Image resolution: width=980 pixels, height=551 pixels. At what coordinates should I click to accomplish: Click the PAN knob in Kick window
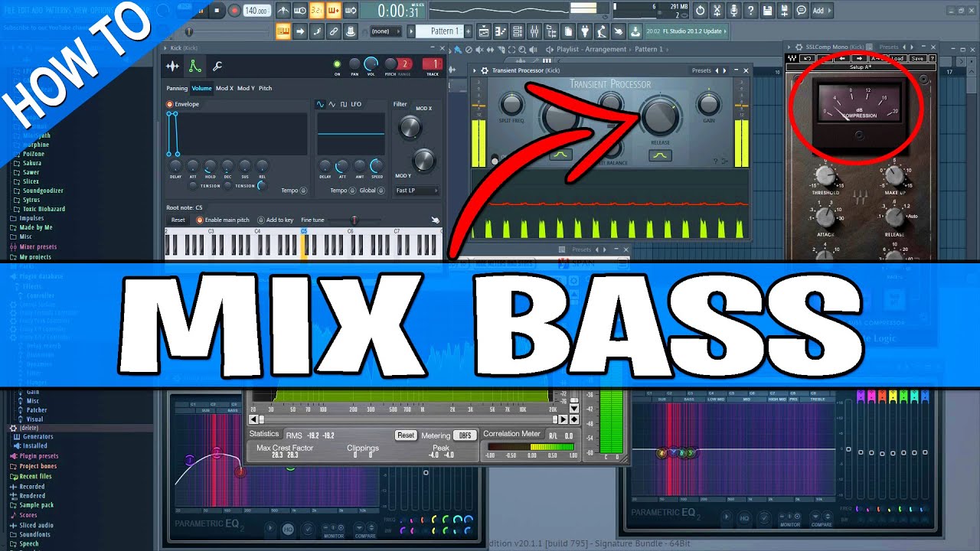point(354,64)
